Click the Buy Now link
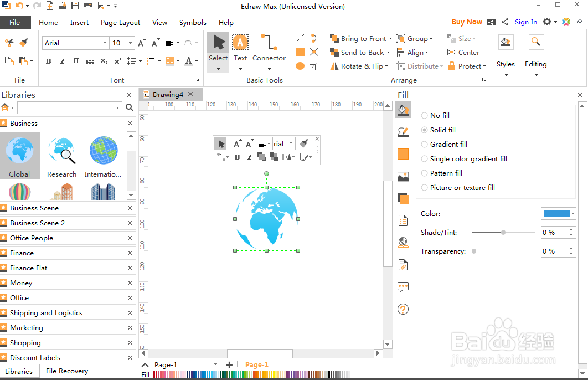 tap(467, 22)
